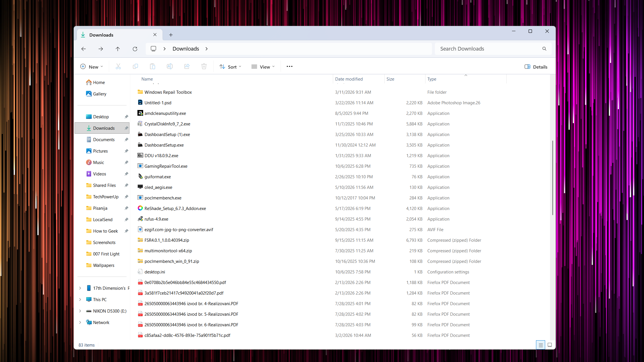Click the Cut scissors icon in the toolbar
The width and height of the screenshot is (644, 362).
tap(118, 67)
